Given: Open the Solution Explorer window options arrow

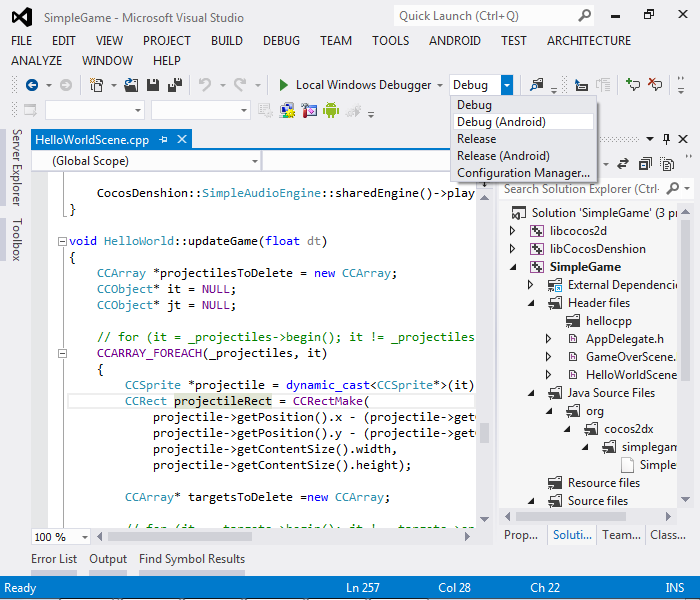Looking at the screenshot, I should 650,139.
